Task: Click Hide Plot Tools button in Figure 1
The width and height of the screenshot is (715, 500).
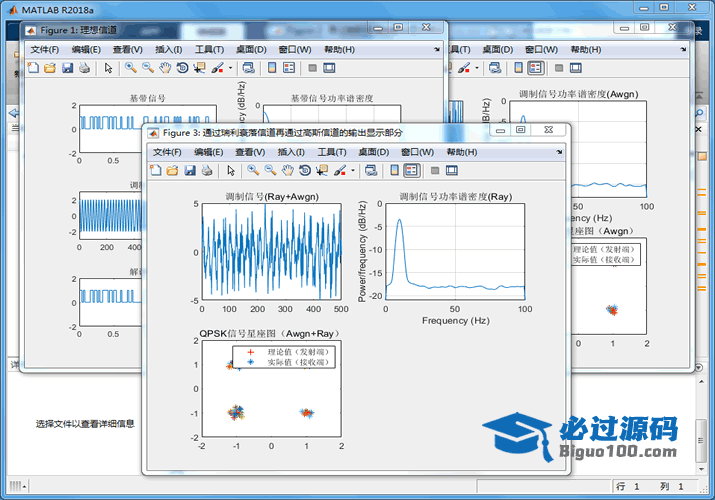Action: tap(313, 68)
